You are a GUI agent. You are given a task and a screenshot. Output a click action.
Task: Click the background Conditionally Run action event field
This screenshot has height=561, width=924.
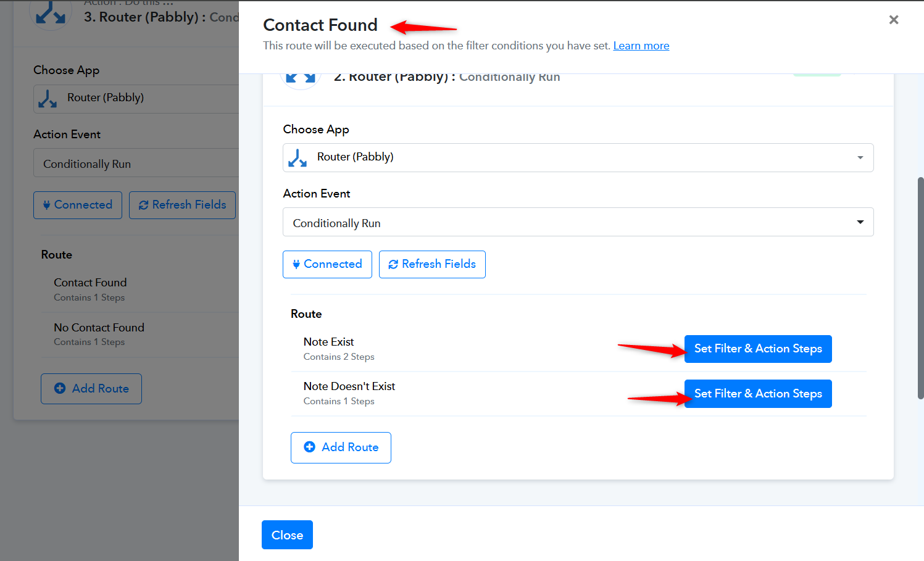(136, 163)
